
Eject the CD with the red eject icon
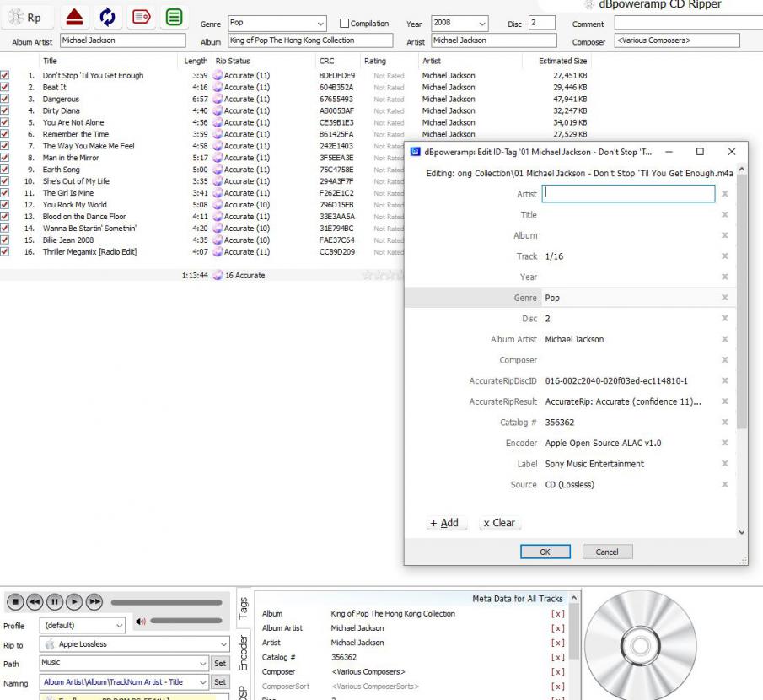(74, 17)
